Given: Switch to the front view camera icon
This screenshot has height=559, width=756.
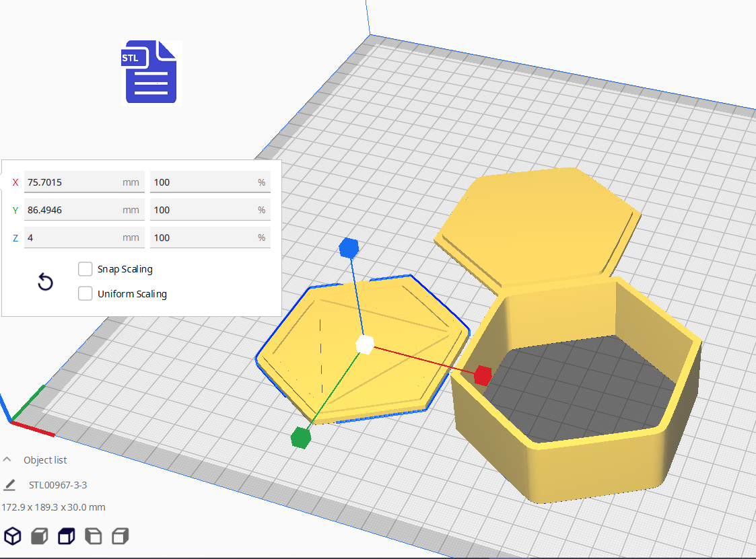Looking at the screenshot, I should pyautogui.click(x=40, y=536).
